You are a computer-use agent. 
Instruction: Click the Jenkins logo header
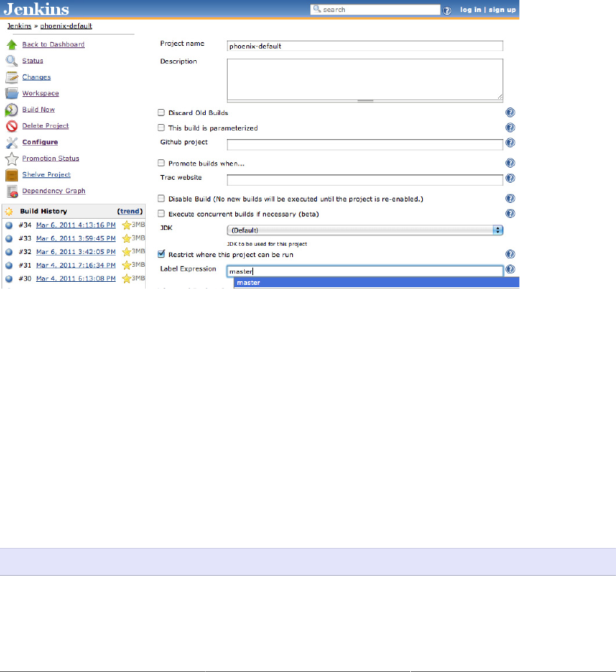(36, 10)
